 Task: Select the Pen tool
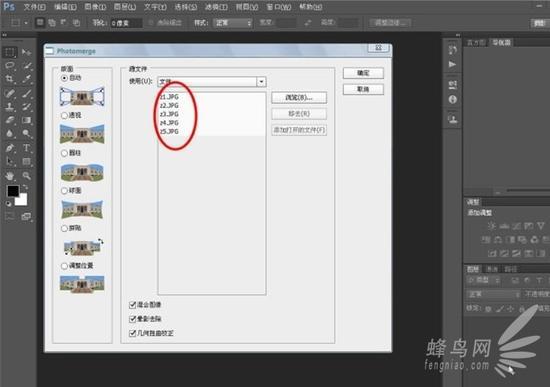tap(10, 148)
